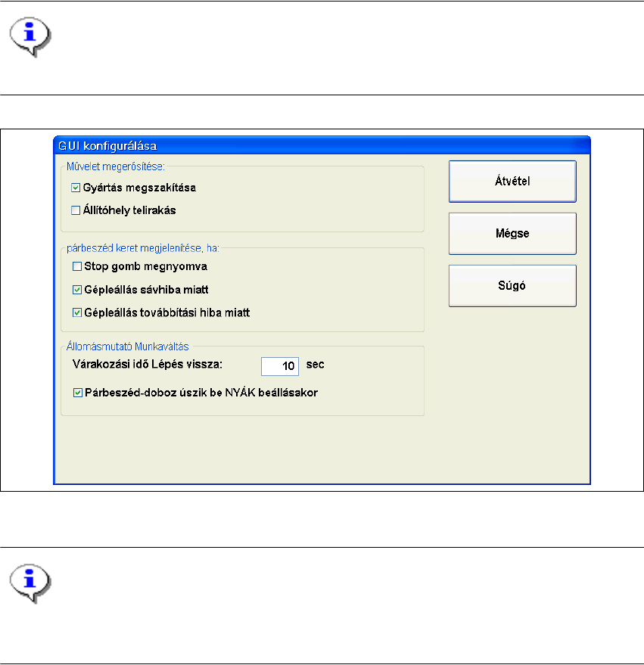
Task: Check the Stop gomb megnyomva option
Action: pos(77,266)
